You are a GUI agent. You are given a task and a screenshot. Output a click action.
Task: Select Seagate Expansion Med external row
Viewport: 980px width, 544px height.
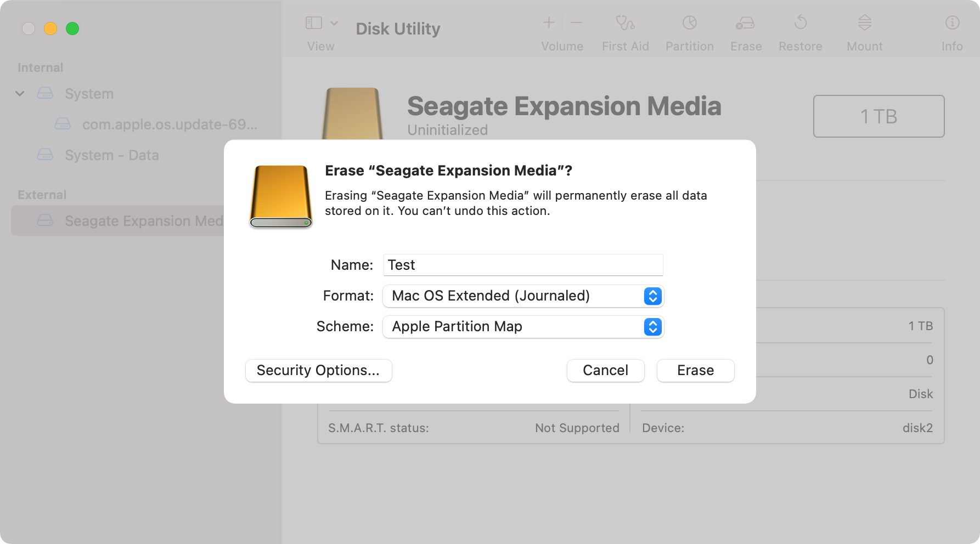pyautogui.click(x=117, y=220)
